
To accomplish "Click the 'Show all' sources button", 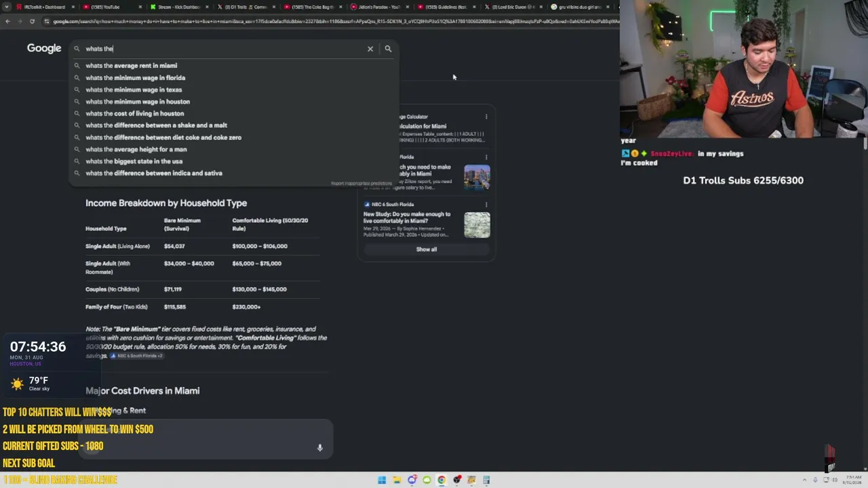I will tap(427, 249).
